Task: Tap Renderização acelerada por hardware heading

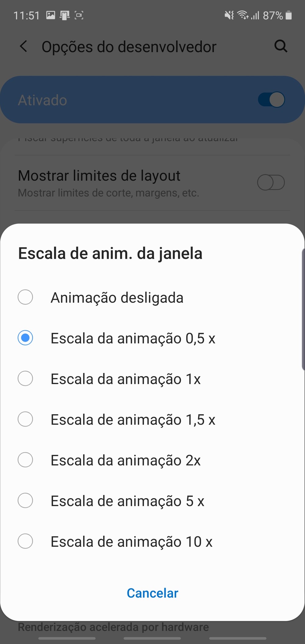Action: (113, 627)
